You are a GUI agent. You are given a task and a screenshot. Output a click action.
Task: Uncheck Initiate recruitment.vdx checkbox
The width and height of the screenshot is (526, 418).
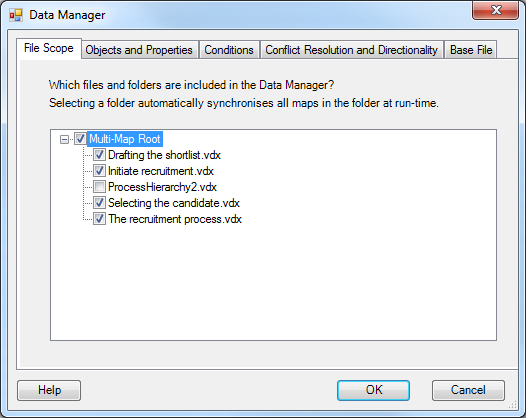99,171
